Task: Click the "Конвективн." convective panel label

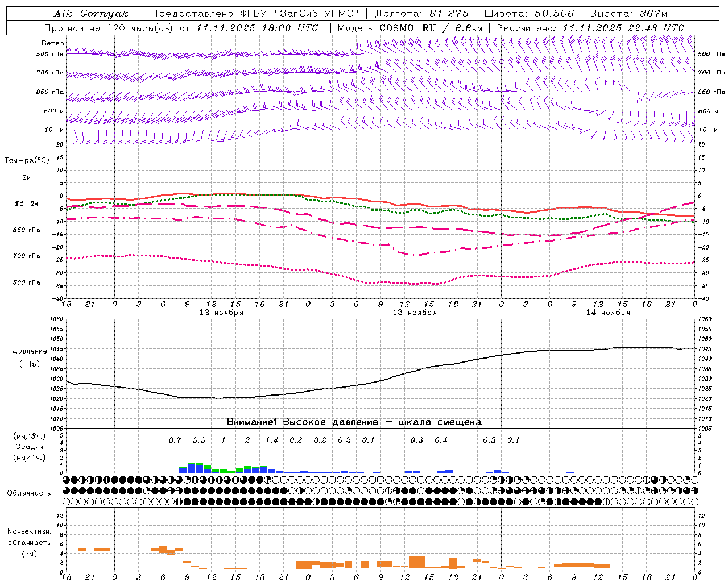Action: [x=29, y=531]
